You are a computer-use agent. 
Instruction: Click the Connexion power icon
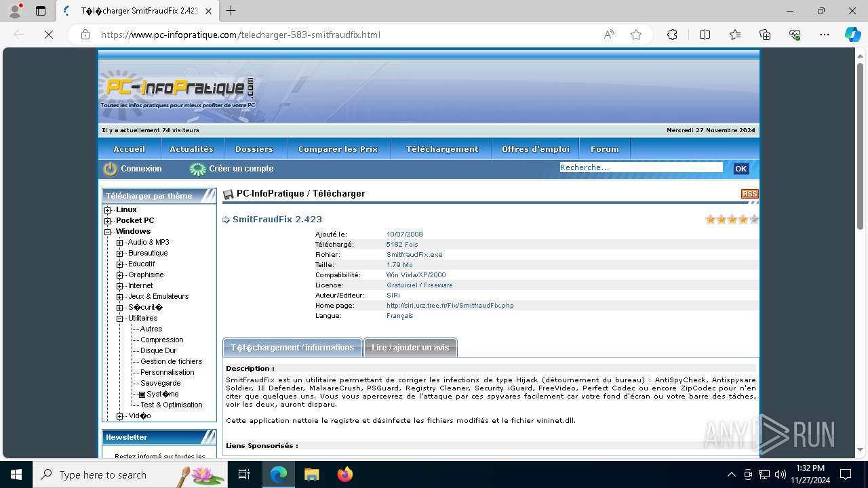(x=110, y=169)
